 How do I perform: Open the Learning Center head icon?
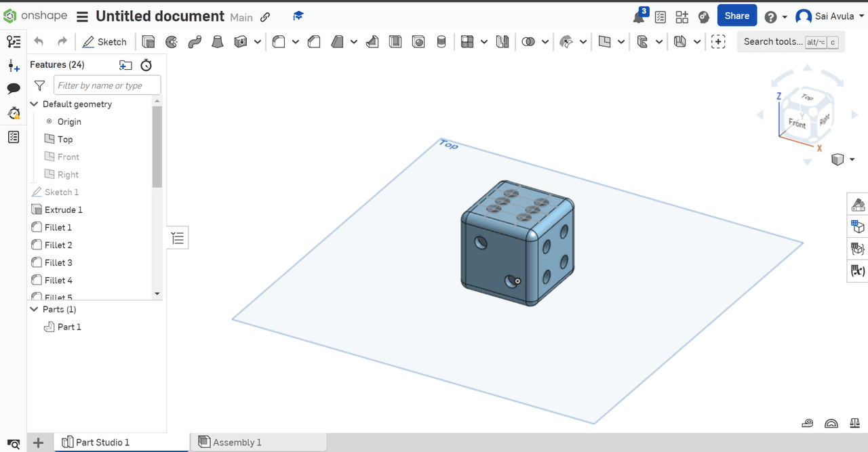pyautogui.click(x=703, y=17)
